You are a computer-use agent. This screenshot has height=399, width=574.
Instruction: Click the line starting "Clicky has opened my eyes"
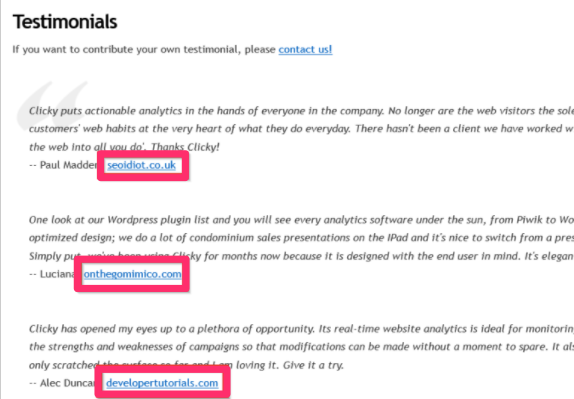(x=301, y=329)
